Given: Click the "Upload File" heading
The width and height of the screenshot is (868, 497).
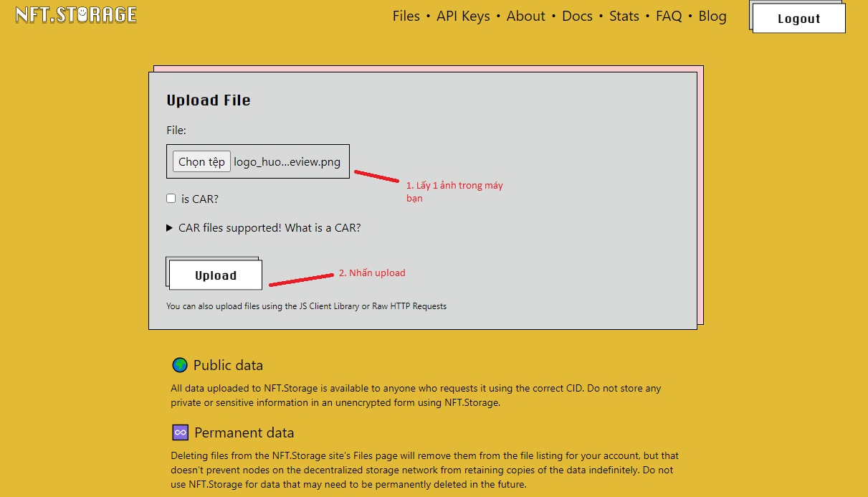Looking at the screenshot, I should [x=209, y=100].
